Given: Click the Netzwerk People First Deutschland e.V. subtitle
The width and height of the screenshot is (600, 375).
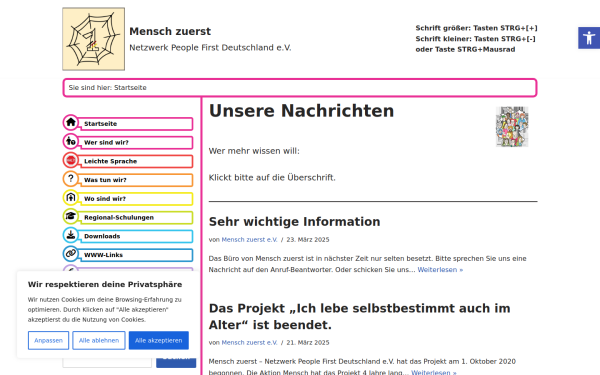Looking at the screenshot, I should pyautogui.click(x=210, y=48).
